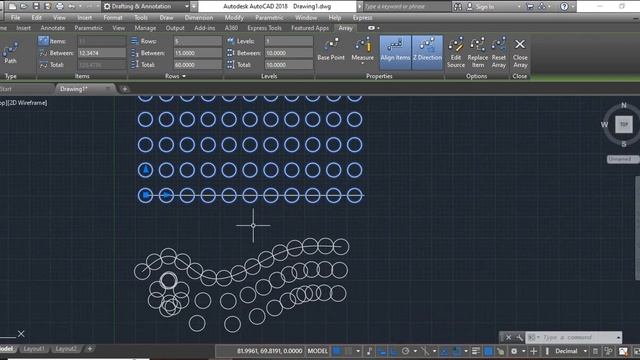This screenshot has width=640, height=360.
Task: Click the search binoculars icon
Action: tap(458, 7)
